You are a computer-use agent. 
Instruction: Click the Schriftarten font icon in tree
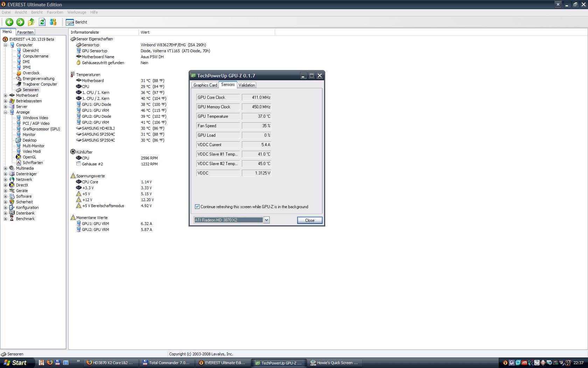pyautogui.click(x=19, y=163)
